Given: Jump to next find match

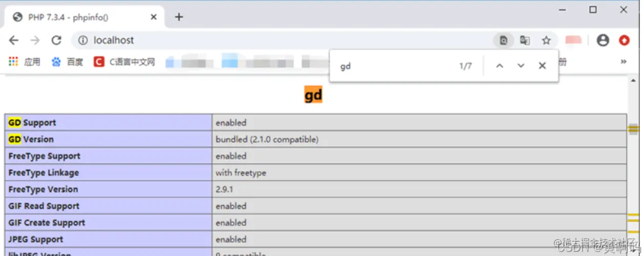Looking at the screenshot, I should [x=521, y=66].
